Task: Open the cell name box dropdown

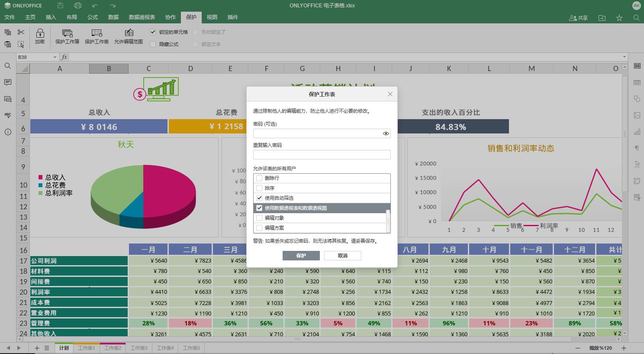Action: coord(54,57)
